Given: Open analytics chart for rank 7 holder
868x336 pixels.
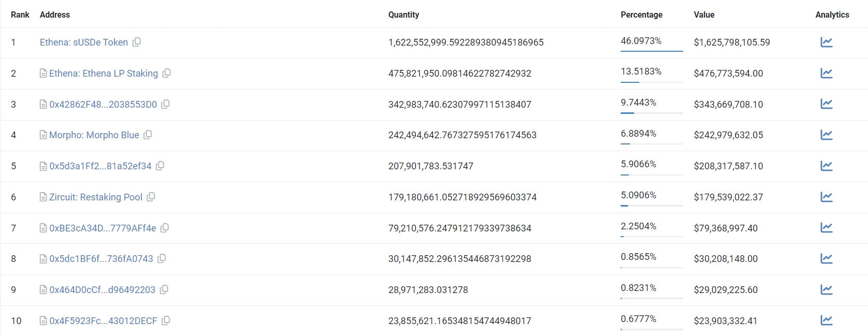Looking at the screenshot, I should [826, 227].
